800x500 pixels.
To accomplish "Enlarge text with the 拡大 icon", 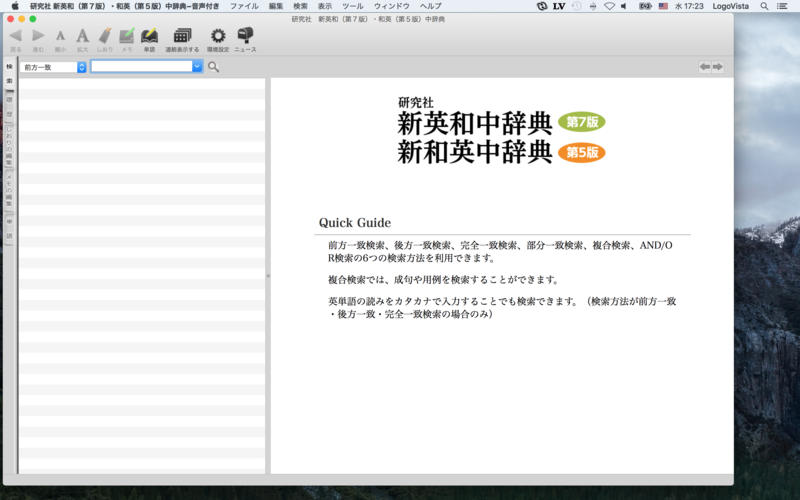I will 82,36.
